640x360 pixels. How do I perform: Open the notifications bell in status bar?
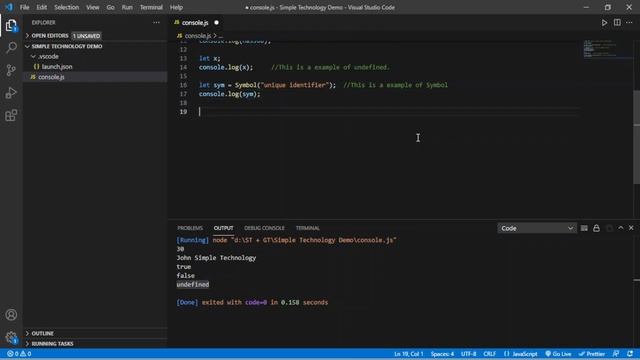(630, 354)
